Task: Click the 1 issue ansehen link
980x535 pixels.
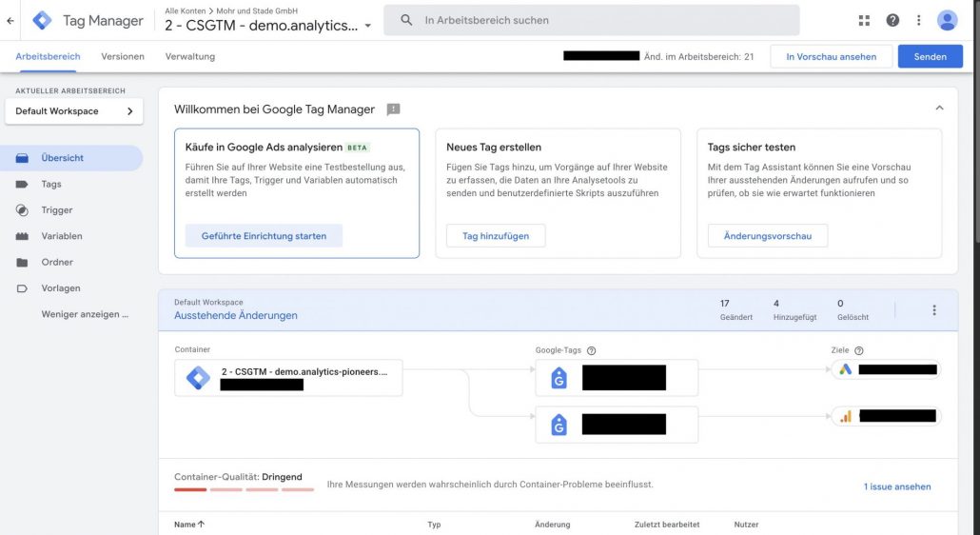Action: click(897, 486)
